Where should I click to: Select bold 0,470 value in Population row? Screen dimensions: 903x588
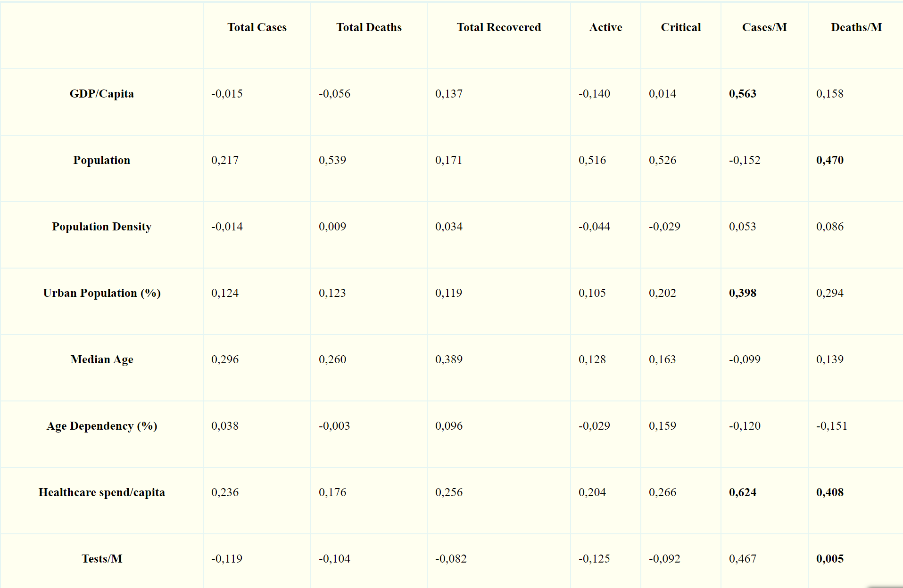pos(829,160)
